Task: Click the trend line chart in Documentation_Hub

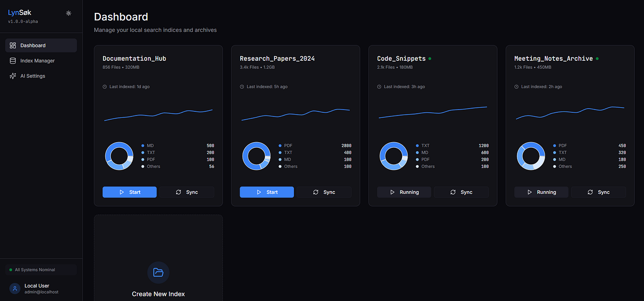Action: coord(158,115)
